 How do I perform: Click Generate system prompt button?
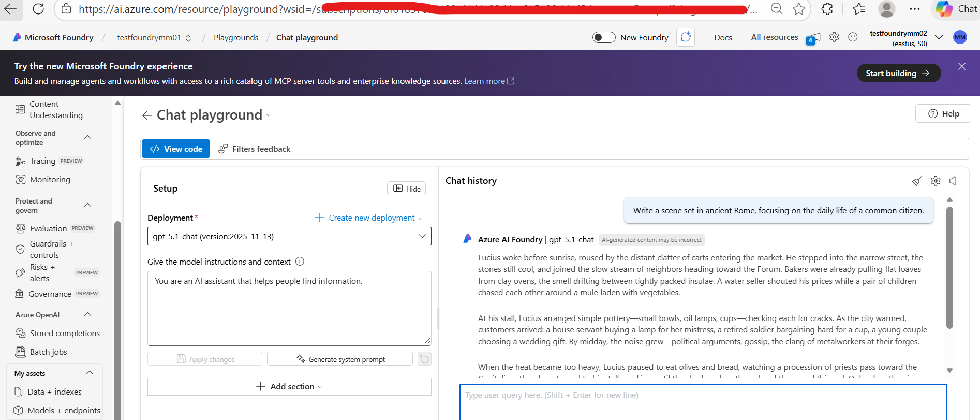pyautogui.click(x=340, y=359)
